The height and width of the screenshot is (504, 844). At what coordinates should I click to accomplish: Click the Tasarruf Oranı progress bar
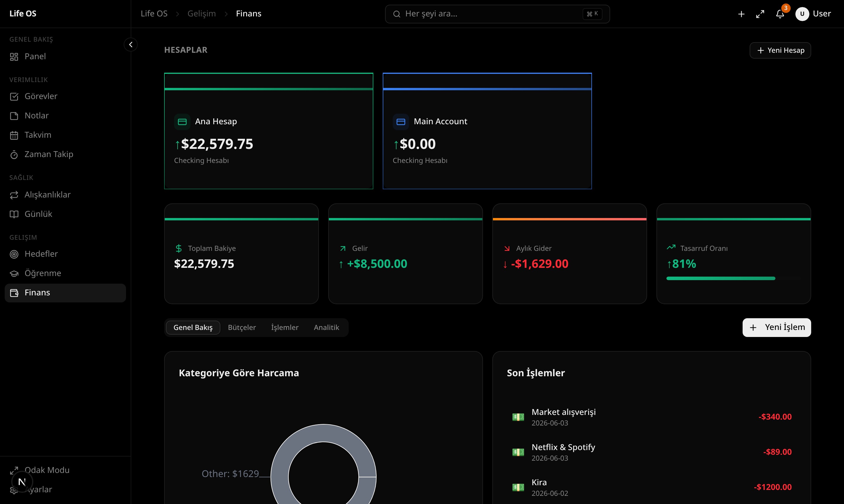(x=734, y=278)
